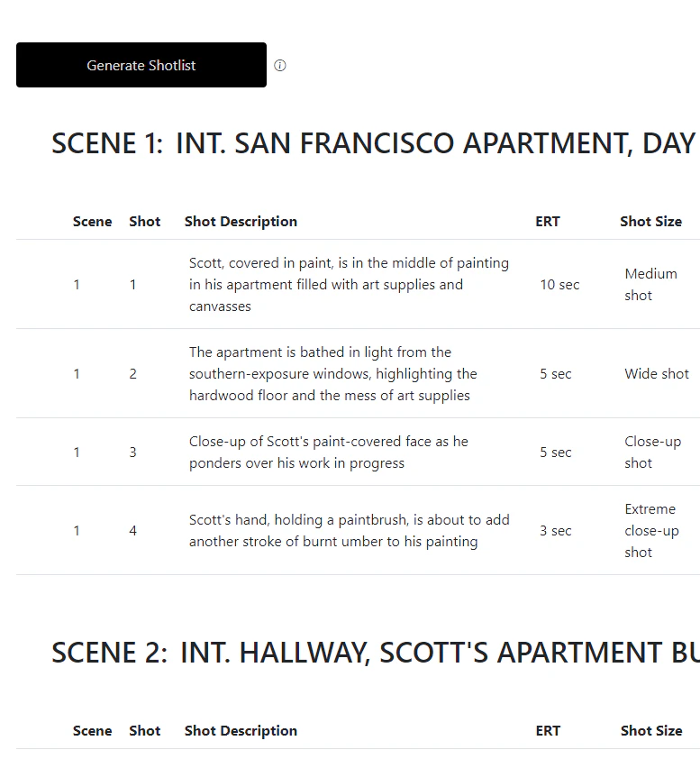Click the Shot Description header in Scene 1 table

click(x=241, y=222)
